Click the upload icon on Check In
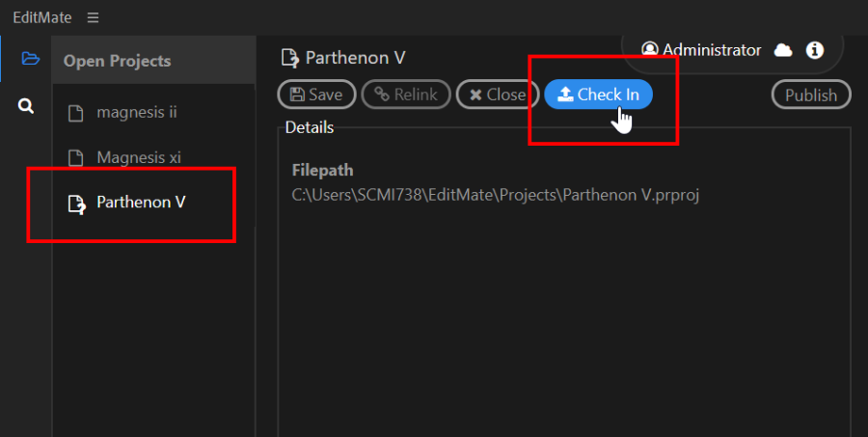 tap(564, 95)
